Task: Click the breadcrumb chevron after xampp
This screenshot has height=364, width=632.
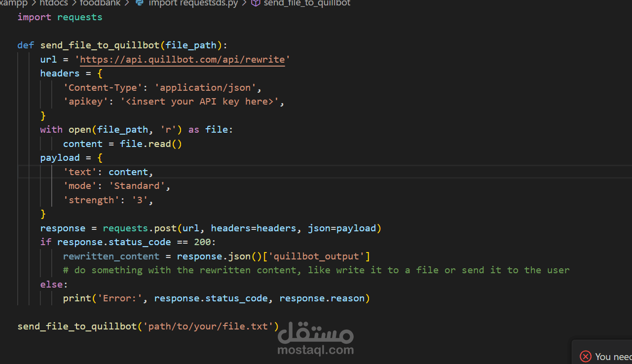Action: pyautogui.click(x=33, y=3)
